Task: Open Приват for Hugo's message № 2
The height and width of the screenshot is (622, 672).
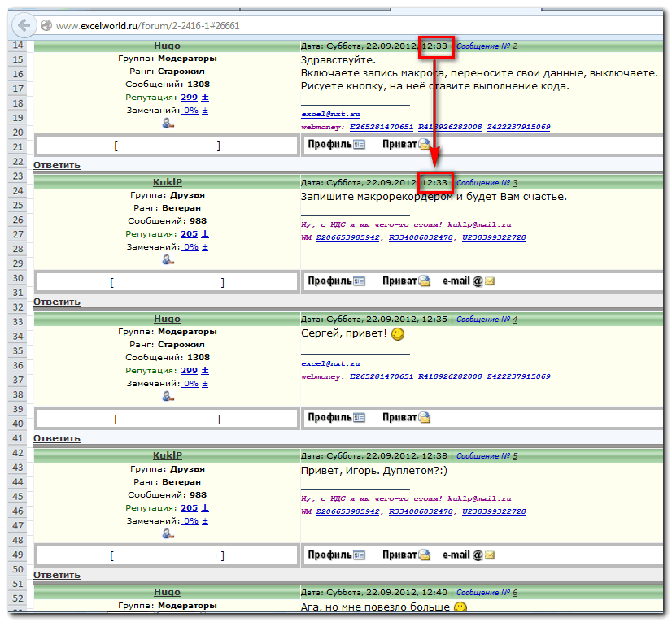Action: point(406,145)
